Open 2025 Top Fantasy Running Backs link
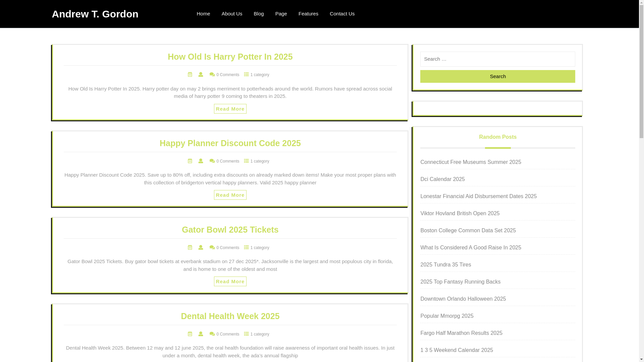The width and height of the screenshot is (644, 362). pyautogui.click(x=460, y=282)
